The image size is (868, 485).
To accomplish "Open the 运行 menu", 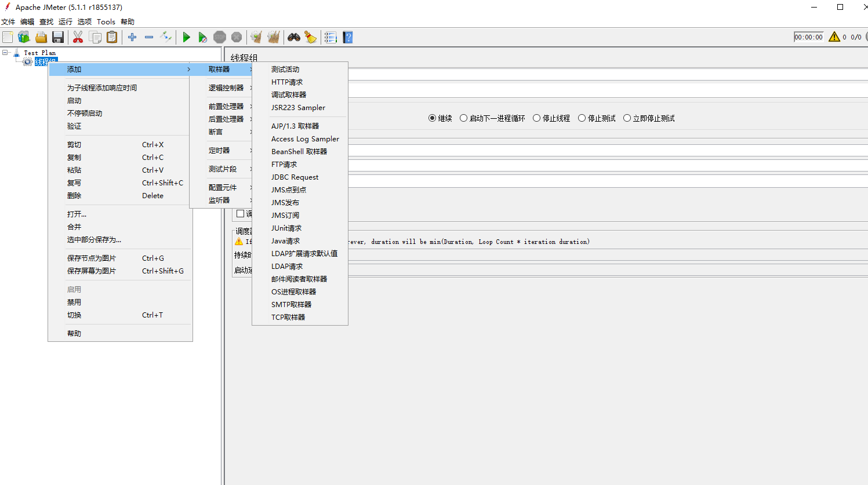I will pyautogui.click(x=66, y=22).
